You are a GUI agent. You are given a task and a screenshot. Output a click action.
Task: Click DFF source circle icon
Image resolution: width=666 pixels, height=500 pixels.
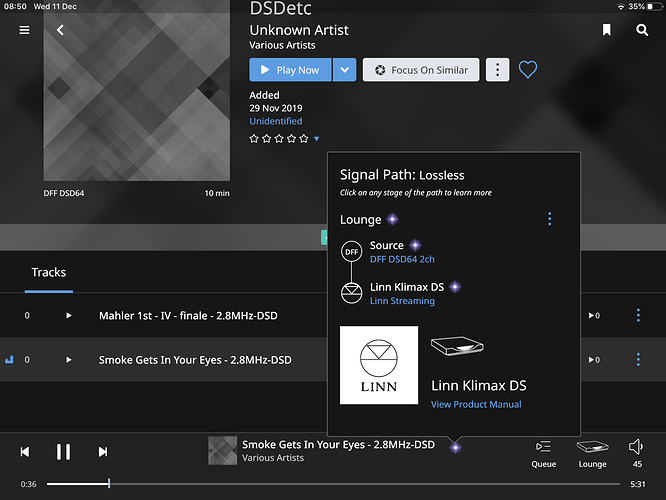tap(351, 251)
